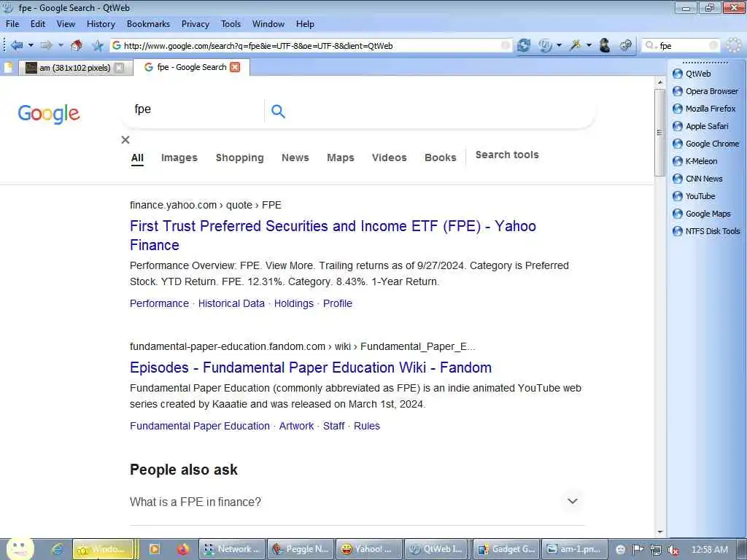Click the magic wand tools icon
The height and width of the screenshot is (560, 747).
576,45
